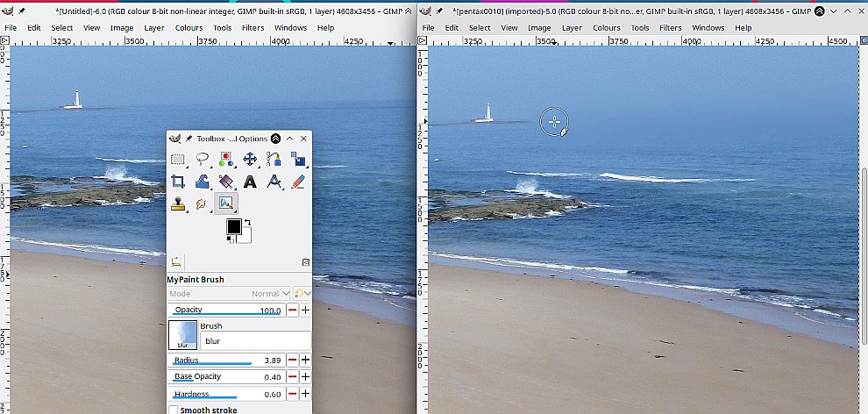Click the keep-above button in Toolbox title bar
Image resolution: width=868 pixels, height=414 pixels.
[x=275, y=139]
